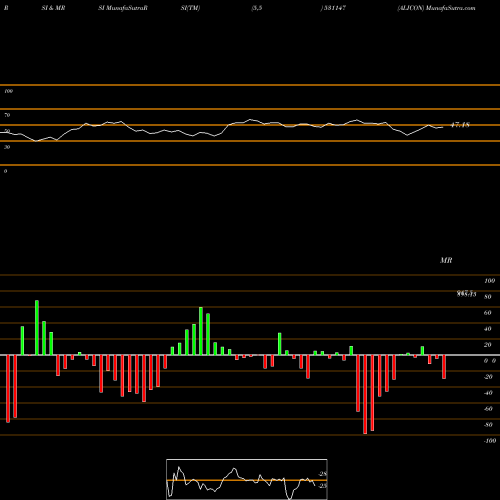
Task: Click the deepest red histogram bar
Action: pyautogui.click(x=365, y=394)
